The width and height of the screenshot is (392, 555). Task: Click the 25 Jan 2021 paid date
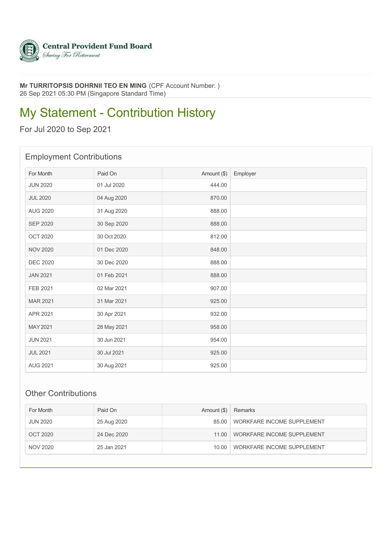click(112, 447)
